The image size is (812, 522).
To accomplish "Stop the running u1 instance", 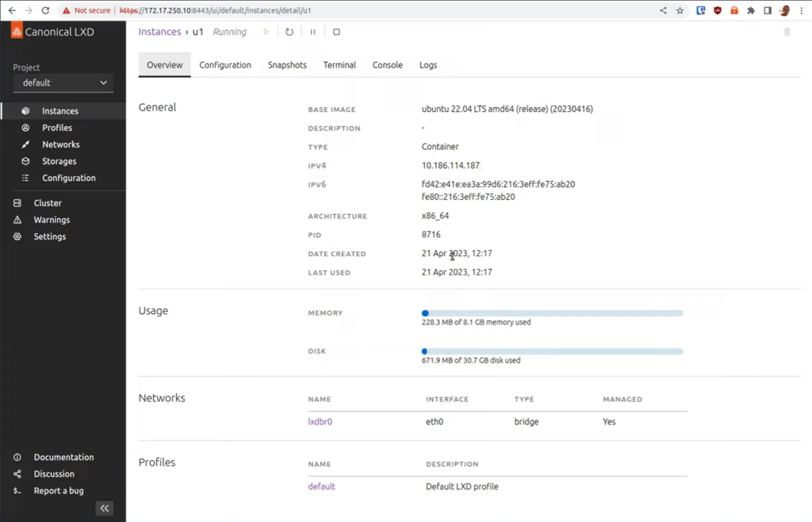I will pos(335,32).
